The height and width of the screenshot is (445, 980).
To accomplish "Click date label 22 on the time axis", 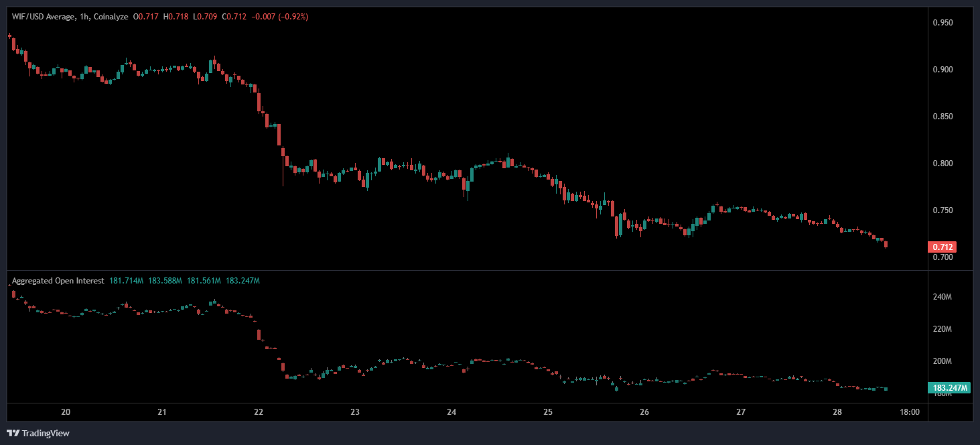I will click(x=259, y=411).
